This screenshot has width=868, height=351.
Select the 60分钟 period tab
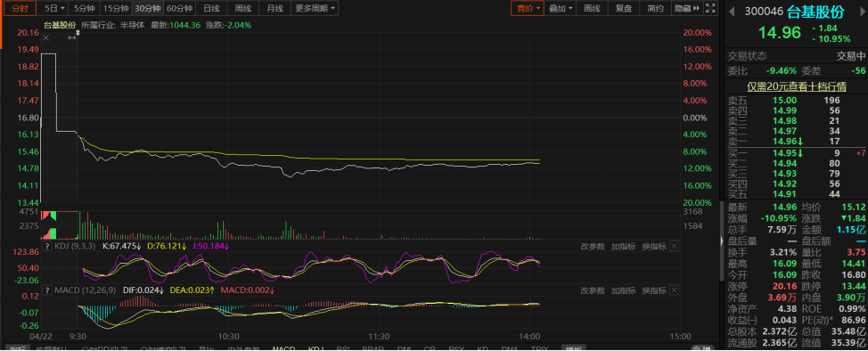(x=179, y=8)
